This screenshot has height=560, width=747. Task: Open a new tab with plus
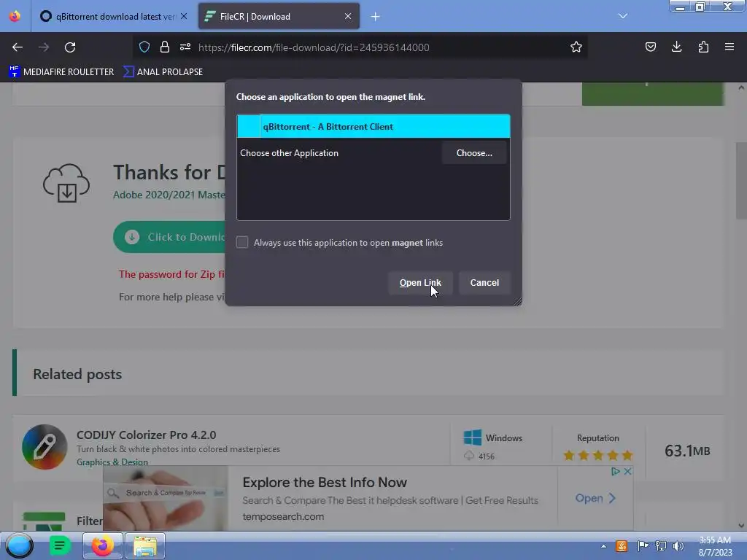pyautogui.click(x=376, y=17)
